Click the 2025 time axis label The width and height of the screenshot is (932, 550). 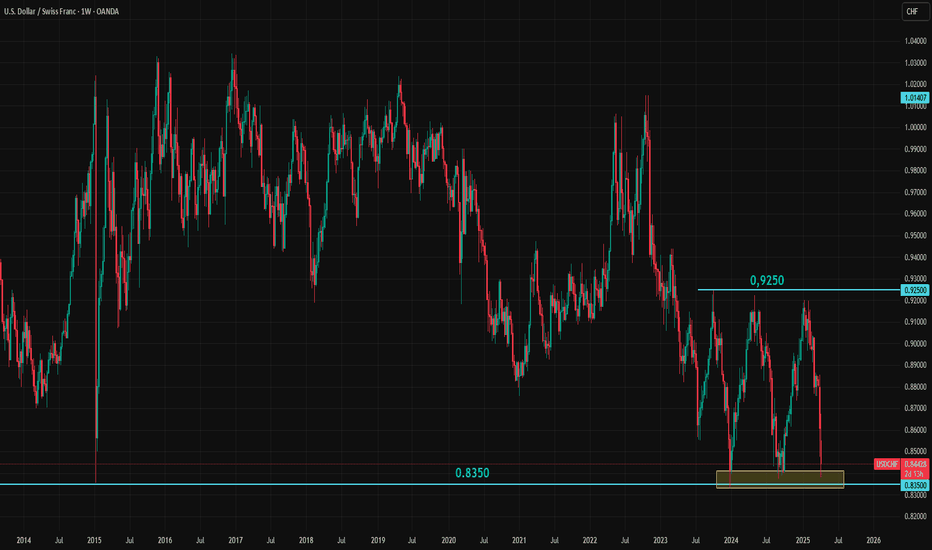(x=803, y=540)
